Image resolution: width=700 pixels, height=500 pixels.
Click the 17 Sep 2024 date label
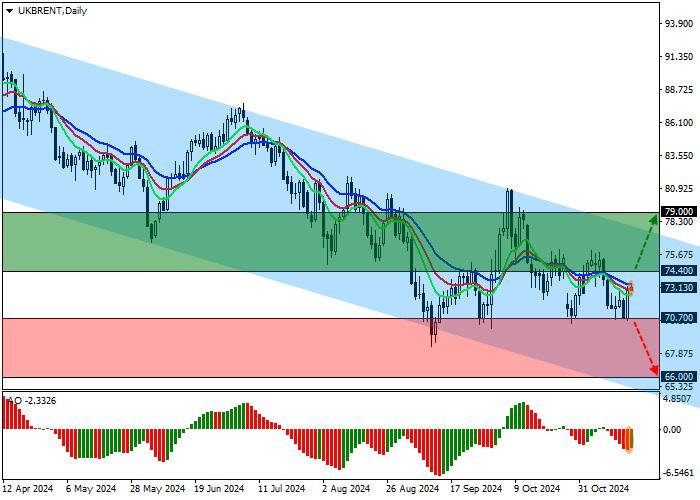pos(476,489)
